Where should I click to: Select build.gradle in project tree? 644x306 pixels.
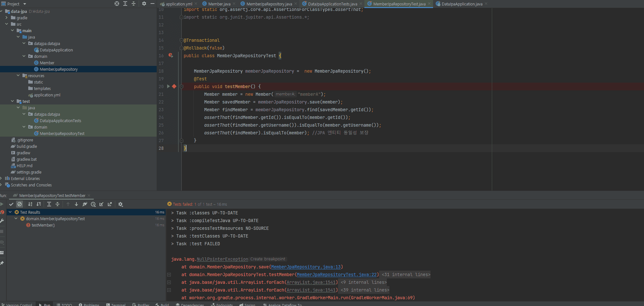click(27, 146)
